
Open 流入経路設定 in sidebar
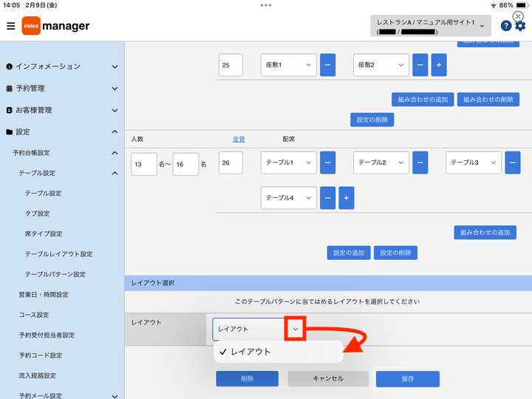pos(38,375)
